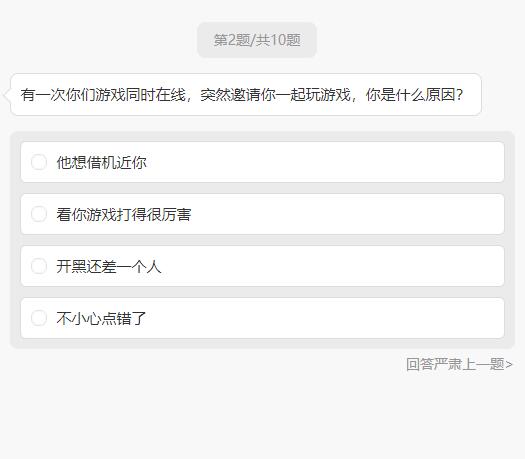Select radio button for 不小心点错了
This screenshot has height=459, width=525.
coord(39,318)
